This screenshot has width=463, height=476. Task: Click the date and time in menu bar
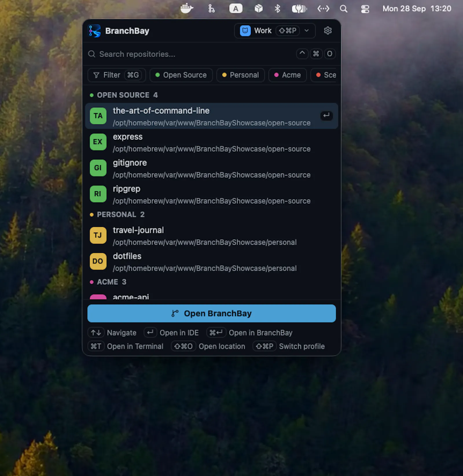tap(417, 9)
